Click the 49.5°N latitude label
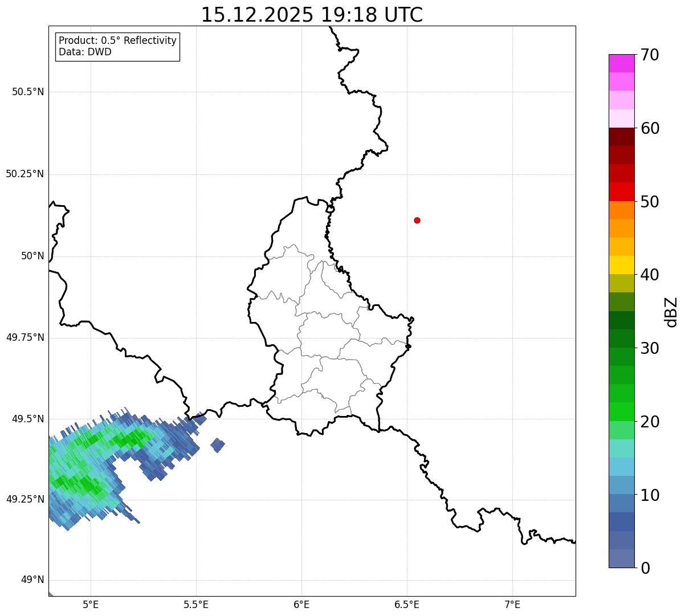Viewport: 685px width, 616px height. point(27,419)
